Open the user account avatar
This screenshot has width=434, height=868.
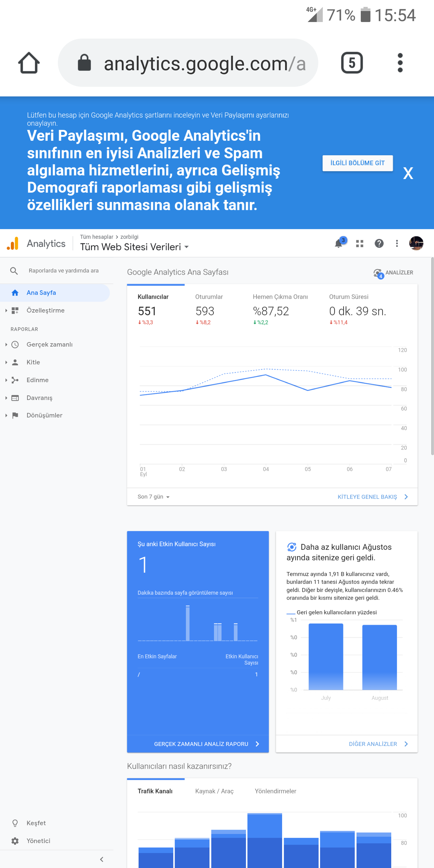(x=416, y=243)
